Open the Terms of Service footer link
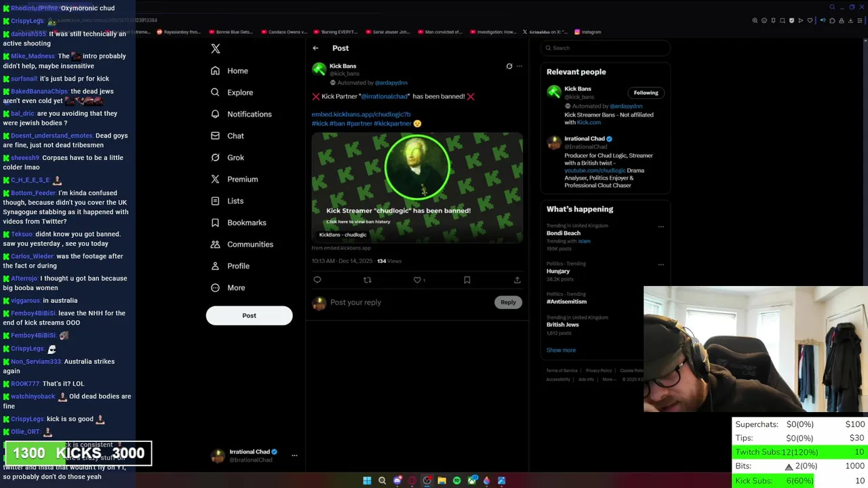Image resolution: width=868 pixels, height=488 pixels. (x=561, y=371)
